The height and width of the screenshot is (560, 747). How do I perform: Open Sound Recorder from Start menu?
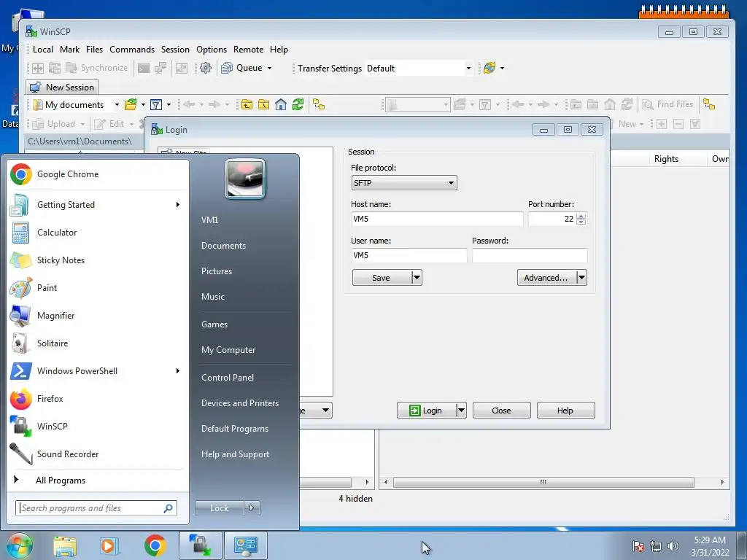coord(68,454)
